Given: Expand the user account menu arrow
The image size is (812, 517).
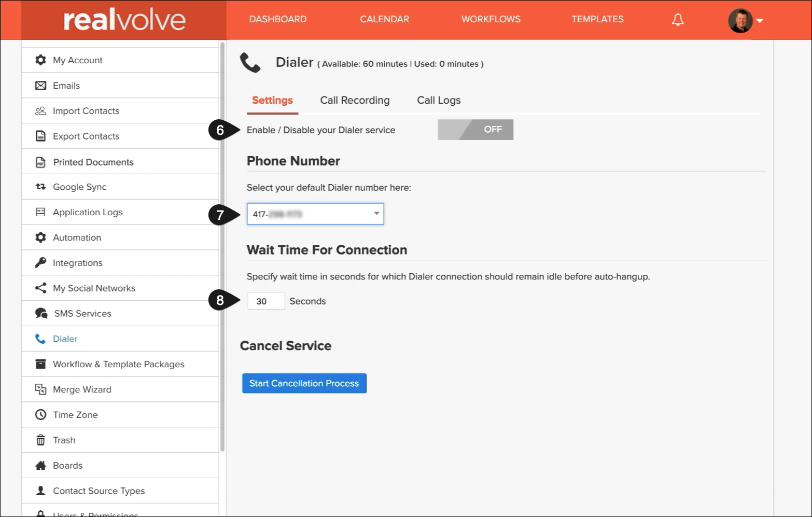Looking at the screenshot, I should 760,21.
